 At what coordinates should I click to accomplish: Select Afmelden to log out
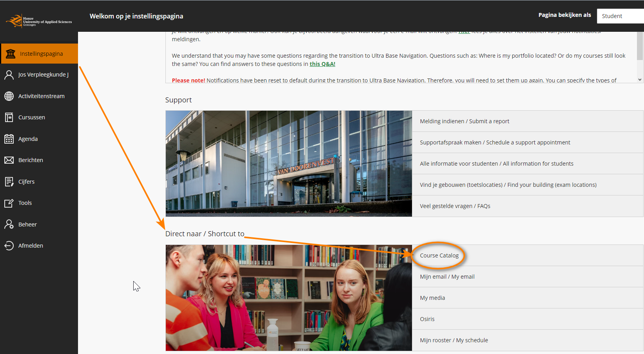coord(39,246)
